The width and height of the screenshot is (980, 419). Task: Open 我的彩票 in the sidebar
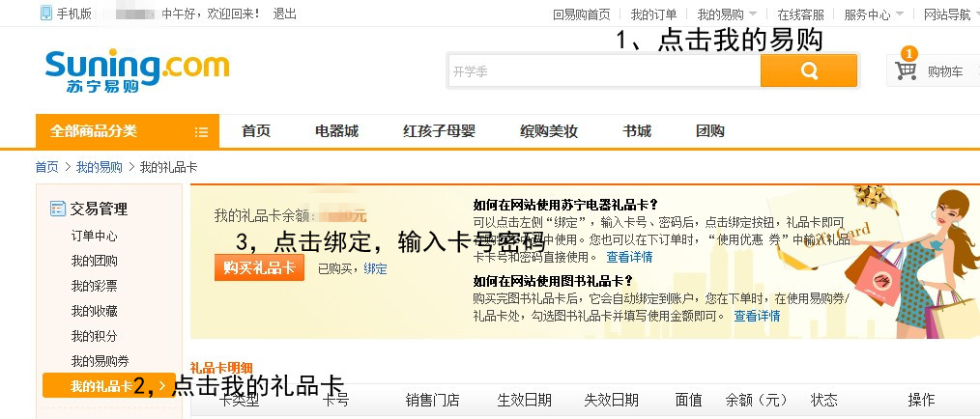click(94, 286)
